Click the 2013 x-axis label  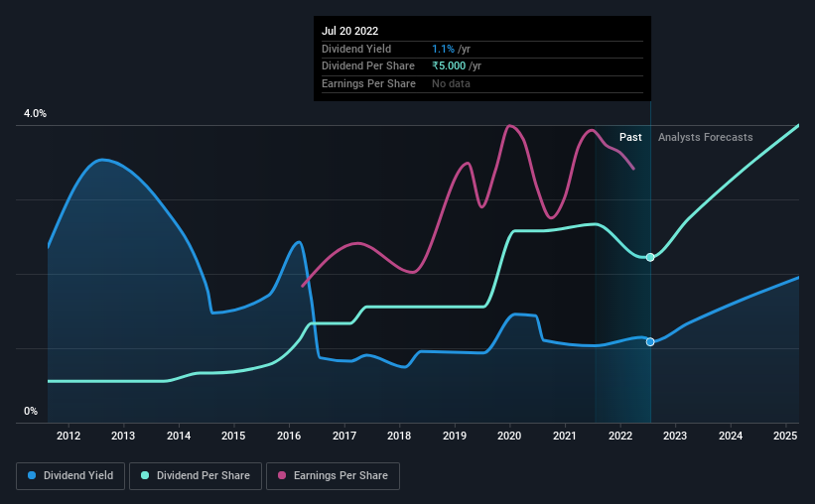click(x=123, y=436)
